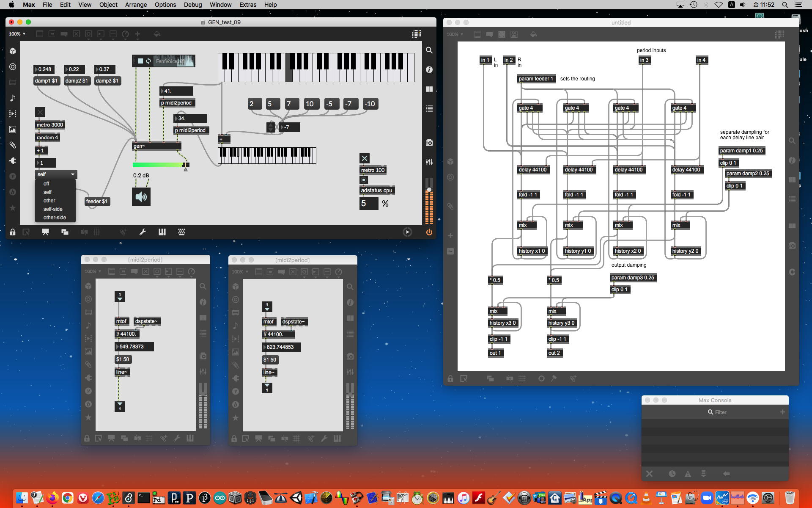Toggle the X above metro 3000
The height and width of the screenshot is (508, 812).
40,112
